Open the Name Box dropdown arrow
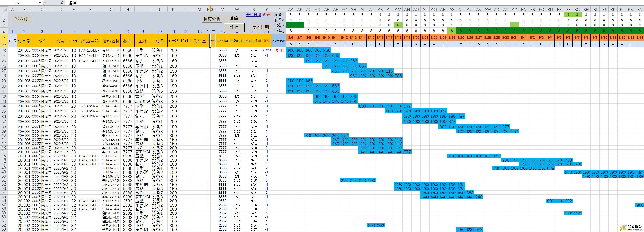Viewport: 644px width, 232px height. pos(40,3)
